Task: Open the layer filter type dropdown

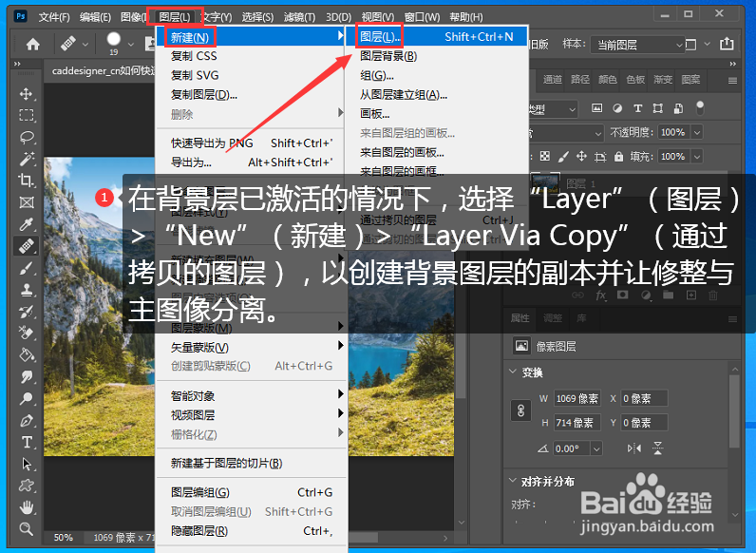Action: pos(553,109)
